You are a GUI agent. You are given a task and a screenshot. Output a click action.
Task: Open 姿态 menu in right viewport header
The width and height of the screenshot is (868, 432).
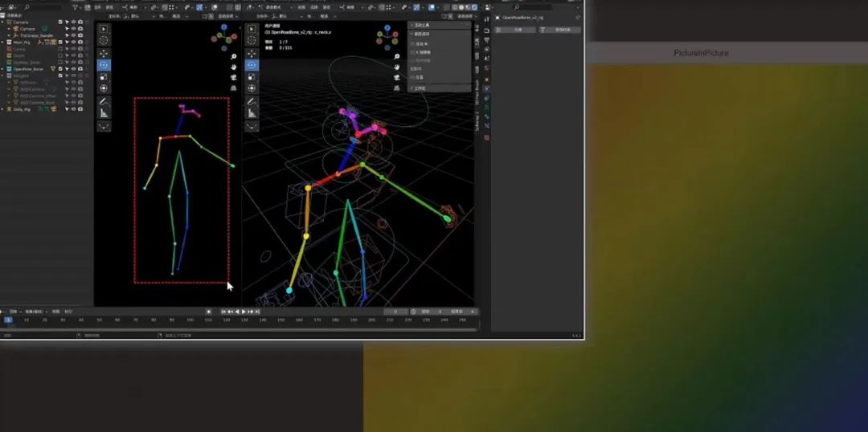point(326,8)
